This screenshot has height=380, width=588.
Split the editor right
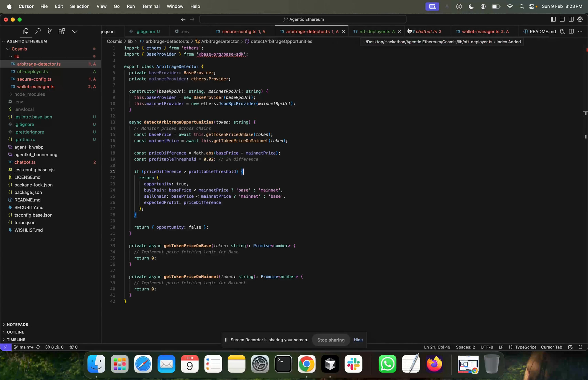point(571,31)
